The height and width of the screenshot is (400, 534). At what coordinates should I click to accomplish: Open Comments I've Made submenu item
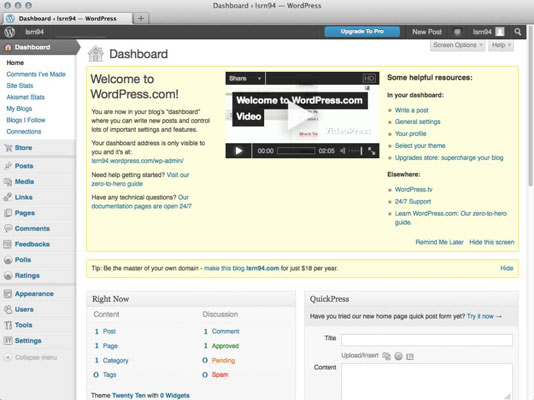coord(36,74)
